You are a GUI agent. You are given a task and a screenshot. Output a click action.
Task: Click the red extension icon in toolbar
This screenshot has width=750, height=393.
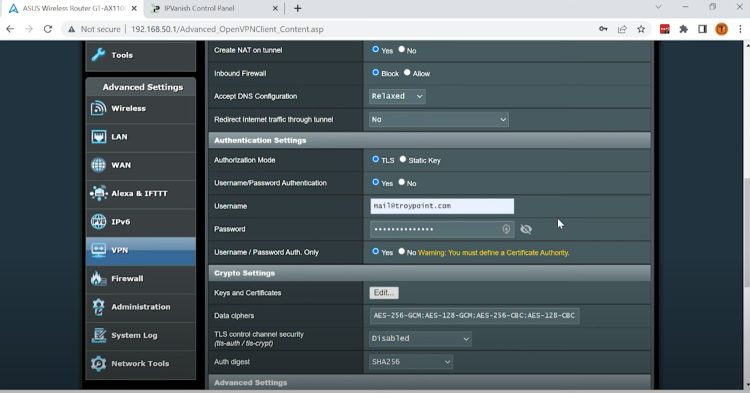coord(664,29)
